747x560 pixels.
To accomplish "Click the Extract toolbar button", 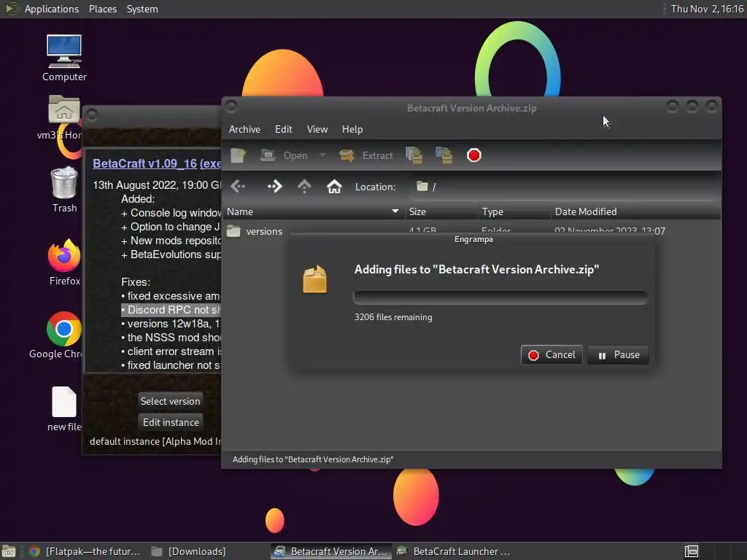I will [366, 155].
